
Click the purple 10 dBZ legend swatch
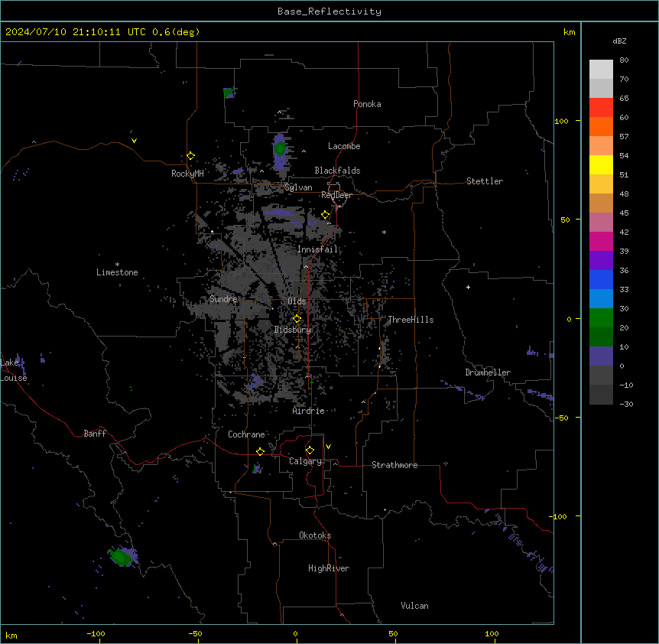[x=601, y=356]
